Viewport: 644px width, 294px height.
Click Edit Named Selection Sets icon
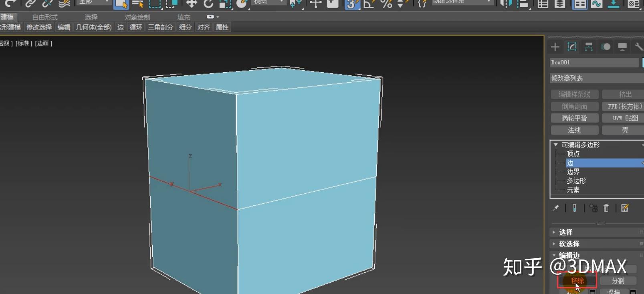tap(422, 4)
